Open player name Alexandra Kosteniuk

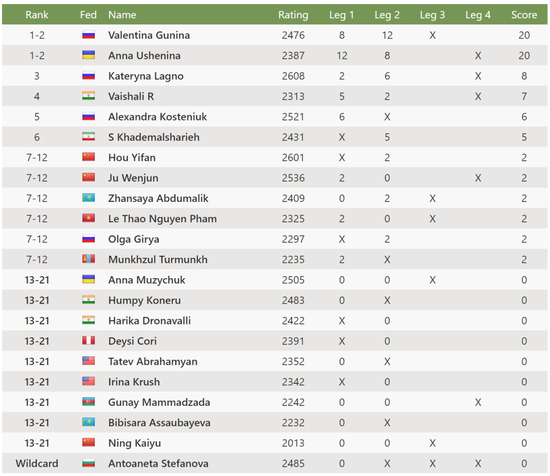click(x=157, y=117)
